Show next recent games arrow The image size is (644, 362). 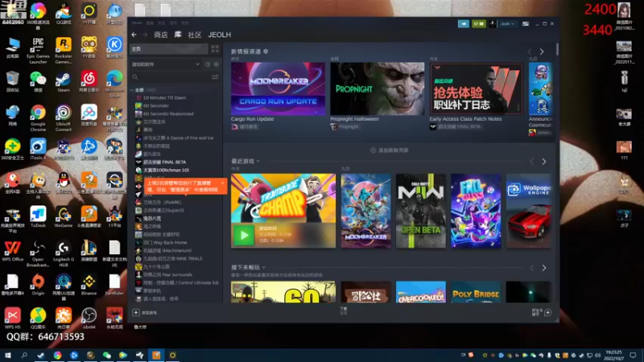pos(544,162)
